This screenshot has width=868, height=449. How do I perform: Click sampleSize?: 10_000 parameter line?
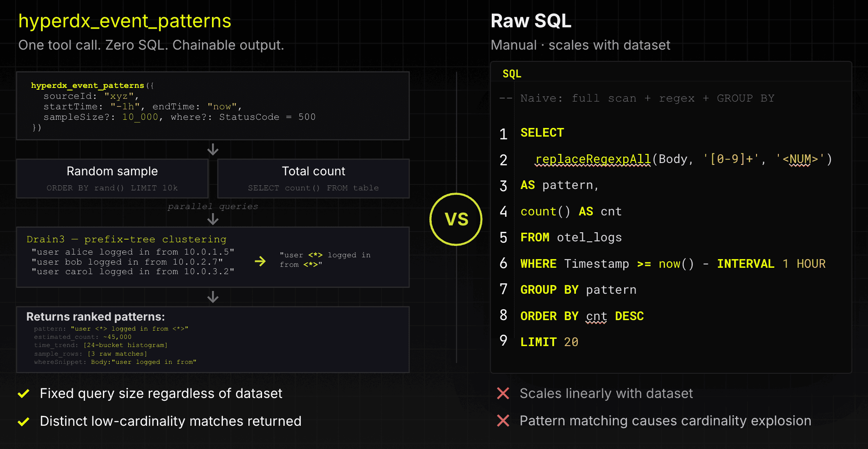(x=180, y=117)
